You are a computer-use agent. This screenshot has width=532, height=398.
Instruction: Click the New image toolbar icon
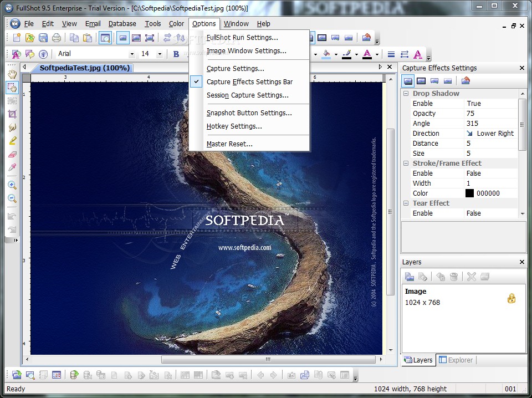click(x=16, y=38)
